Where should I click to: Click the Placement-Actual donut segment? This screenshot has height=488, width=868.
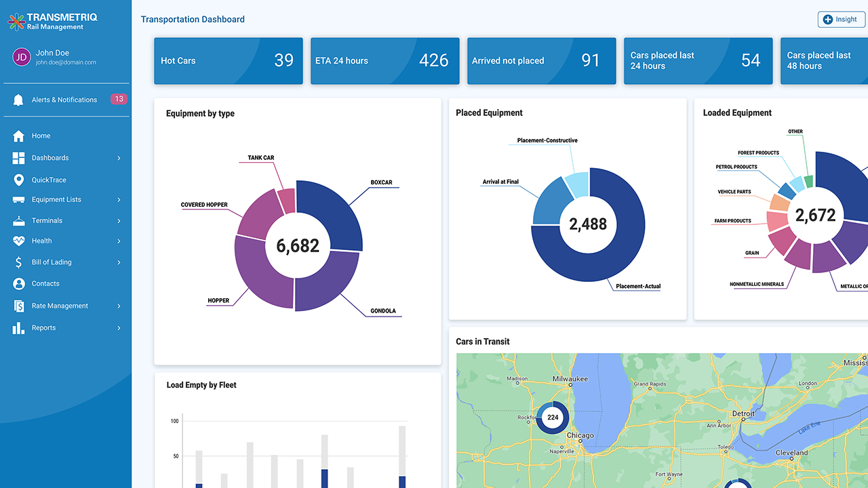pos(610,258)
